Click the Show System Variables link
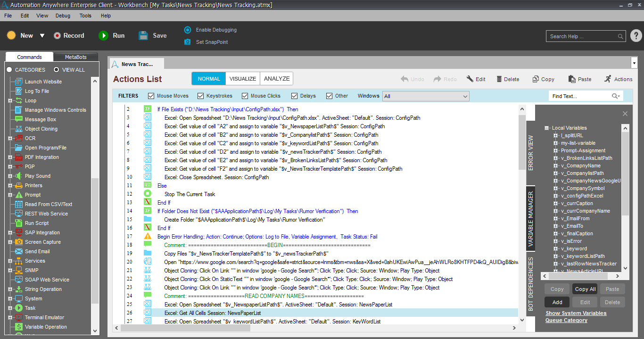644x339 pixels. pyautogui.click(x=576, y=313)
